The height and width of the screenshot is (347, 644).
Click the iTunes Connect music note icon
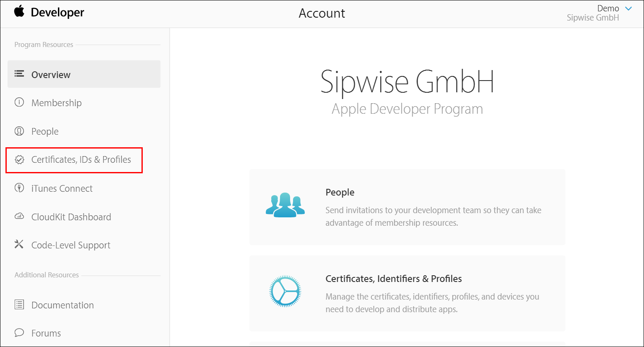click(19, 188)
